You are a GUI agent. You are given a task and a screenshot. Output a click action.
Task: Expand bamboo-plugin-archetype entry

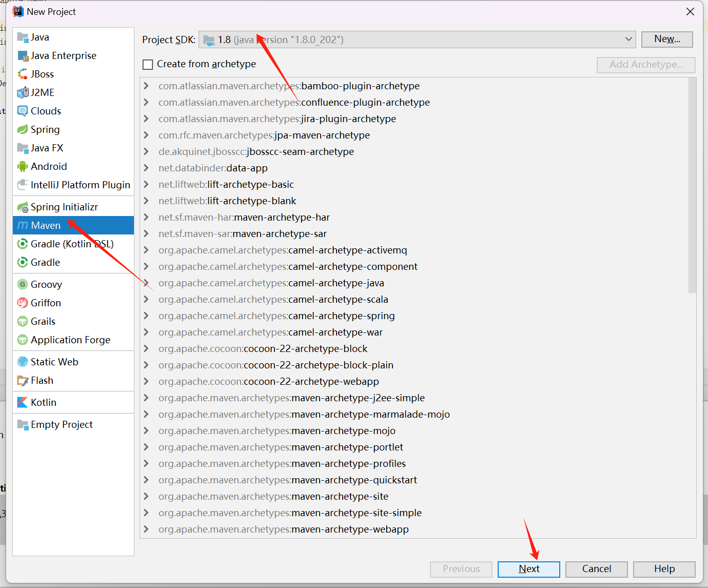click(x=146, y=86)
